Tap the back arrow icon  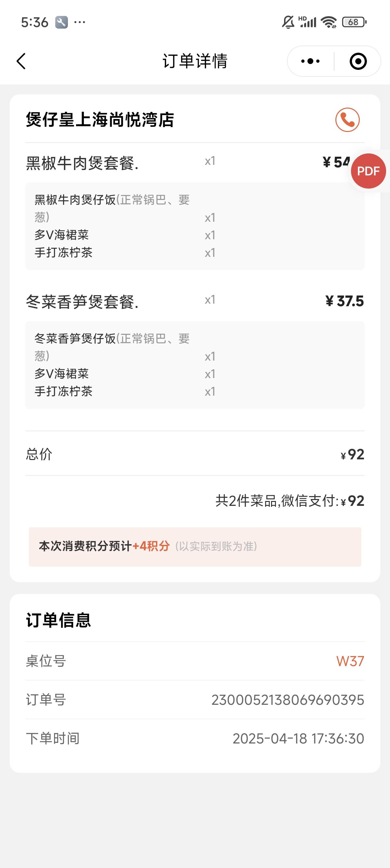pos(21,61)
